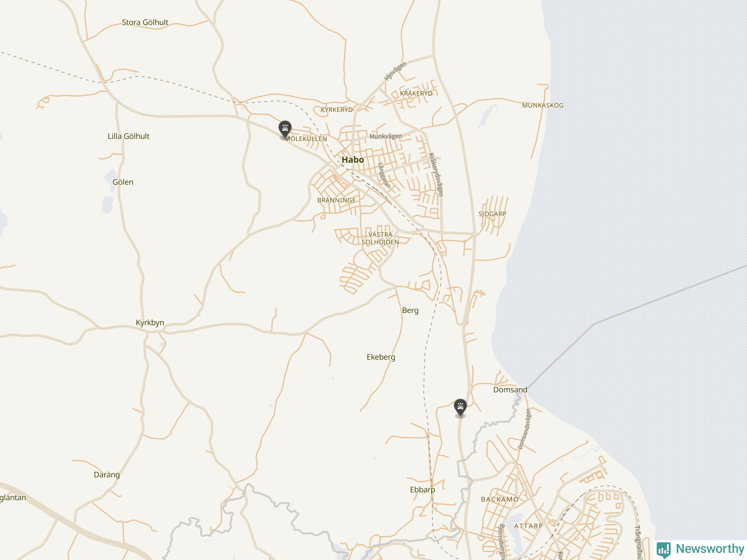The width and height of the screenshot is (747, 560).
Task: Click the Munkvägen street label
Action: [x=385, y=136]
